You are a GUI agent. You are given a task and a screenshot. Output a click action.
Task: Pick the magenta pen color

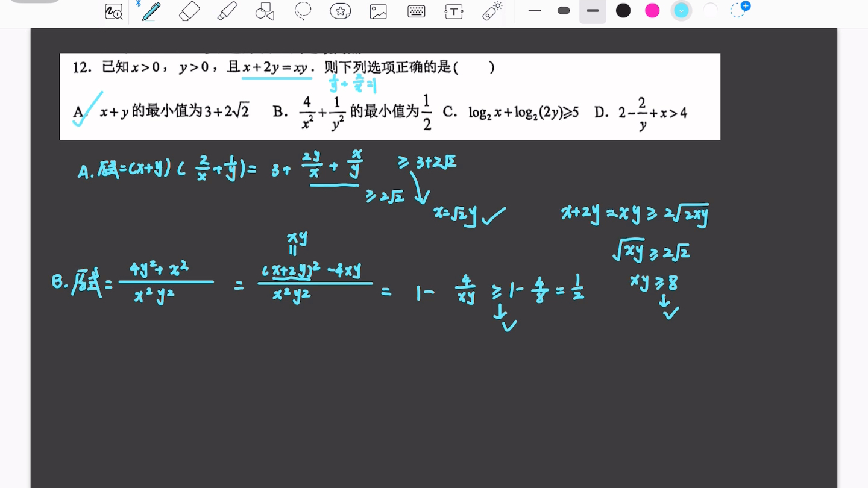[x=652, y=11]
